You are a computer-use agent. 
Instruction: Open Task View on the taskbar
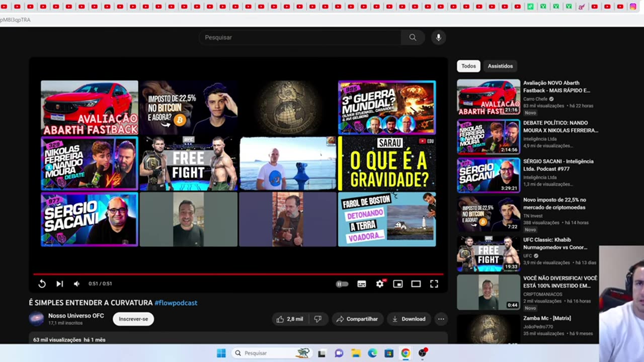321,353
